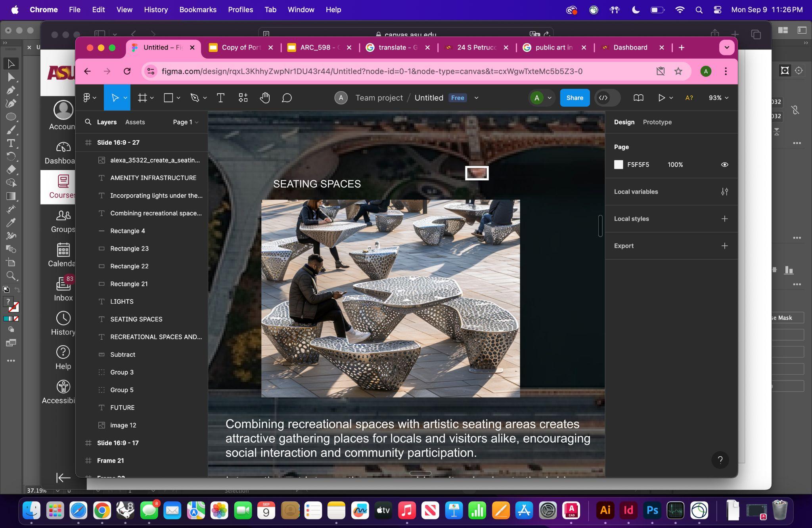812x528 pixels.
Task: Click the blue Share button
Action: (575, 98)
